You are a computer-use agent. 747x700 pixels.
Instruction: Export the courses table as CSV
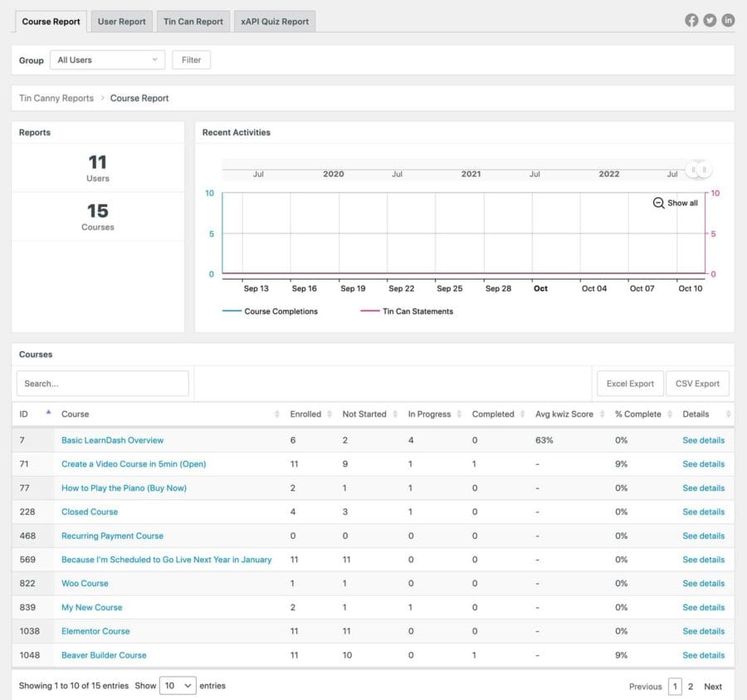click(697, 383)
